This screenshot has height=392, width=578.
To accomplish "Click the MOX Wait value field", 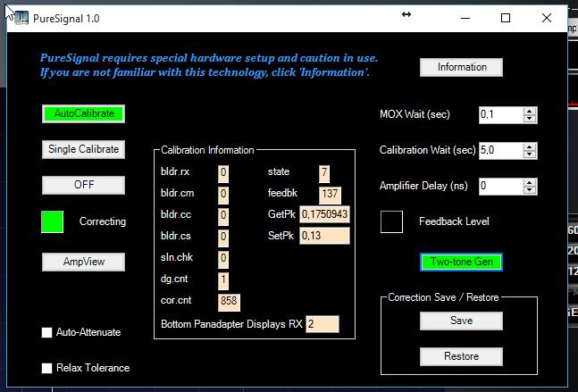I will tap(501, 115).
